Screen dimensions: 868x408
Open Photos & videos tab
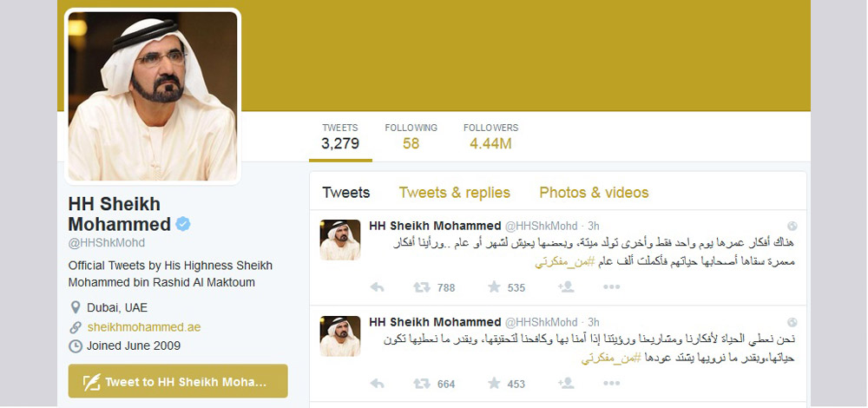coord(594,193)
